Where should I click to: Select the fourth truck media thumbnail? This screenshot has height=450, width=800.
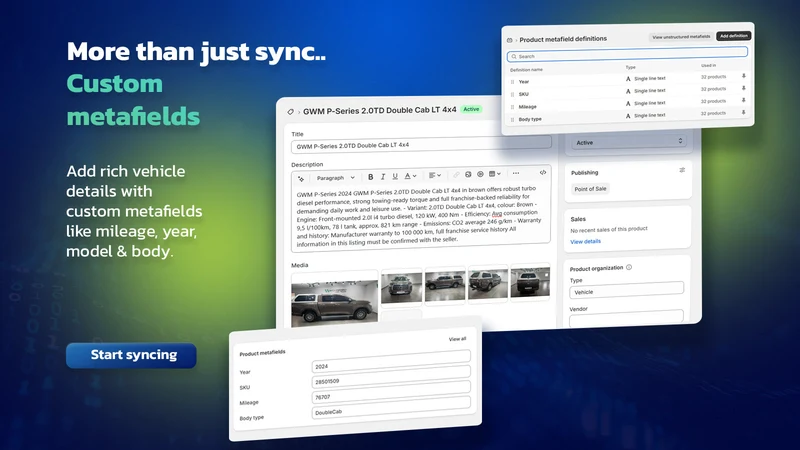[x=488, y=283]
